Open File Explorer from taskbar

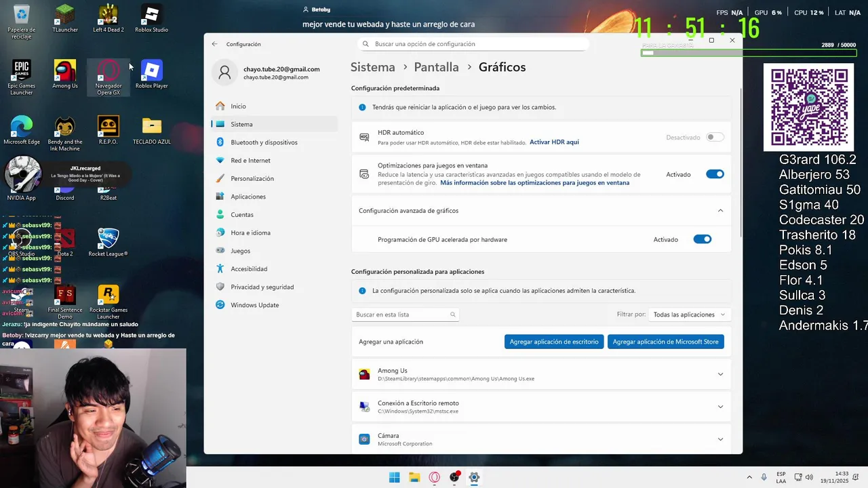pos(414,477)
